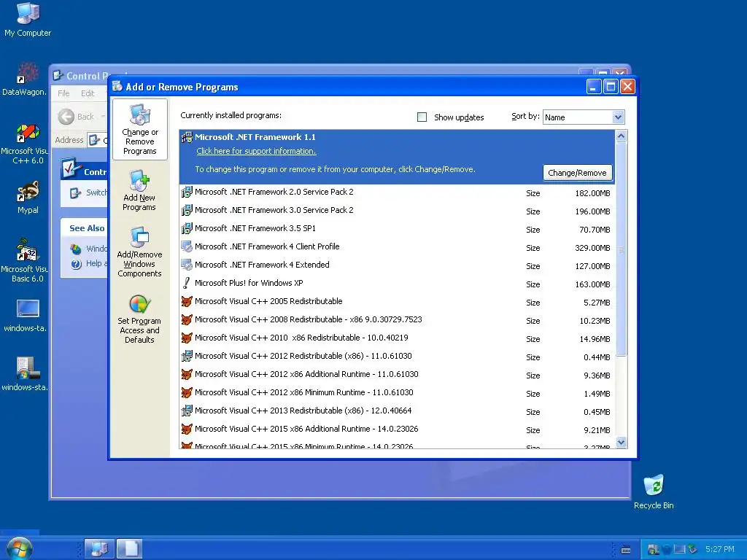Select Microsoft Plus! for Windows XP row text
The width and height of the screenshot is (747, 560).
point(249,283)
